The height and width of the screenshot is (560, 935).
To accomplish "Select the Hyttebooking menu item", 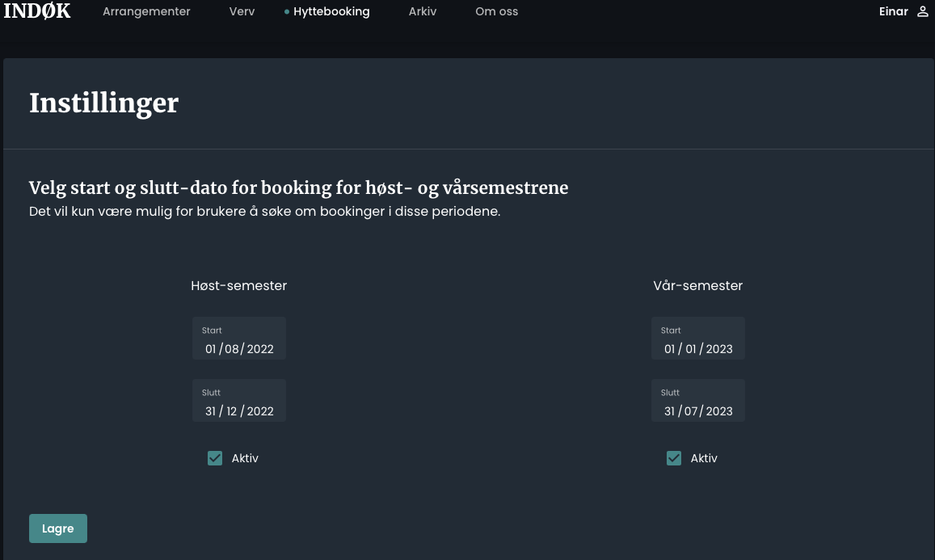I will click(x=331, y=11).
